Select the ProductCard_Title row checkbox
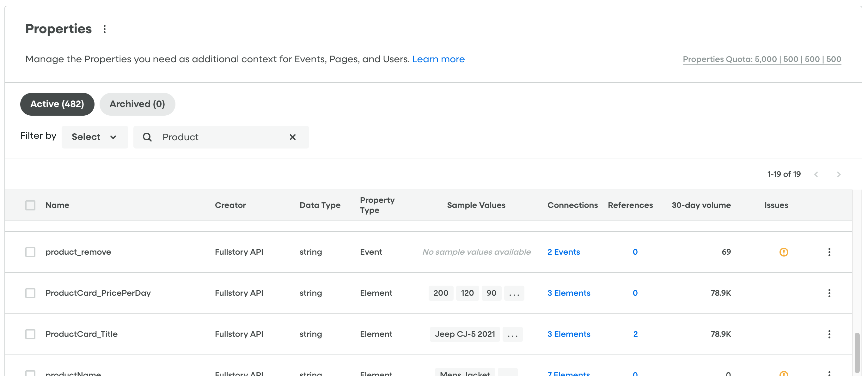The width and height of the screenshot is (868, 376). pyautogui.click(x=30, y=334)
